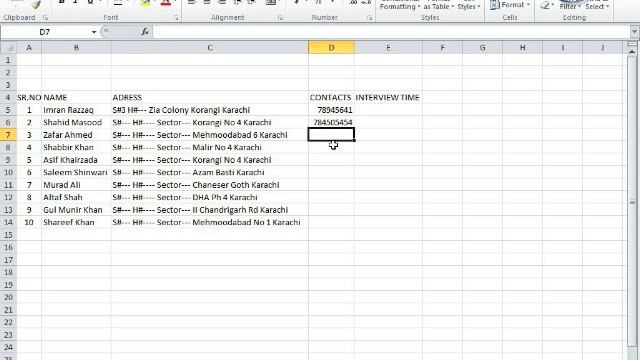The width and height of the screenshot is (640, 360).
Task: Select the Saleem Shinwari cell
Action: 76,172
